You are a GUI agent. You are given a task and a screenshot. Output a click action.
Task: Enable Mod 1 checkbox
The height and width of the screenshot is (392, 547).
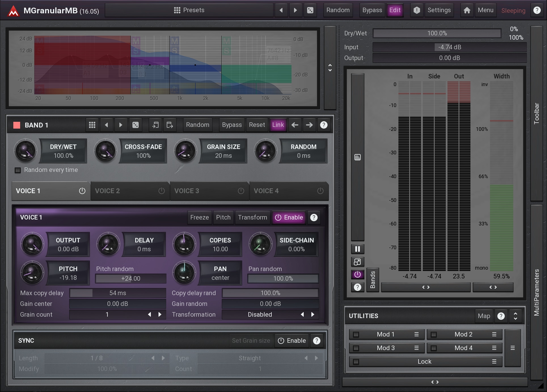coord(356,335)
